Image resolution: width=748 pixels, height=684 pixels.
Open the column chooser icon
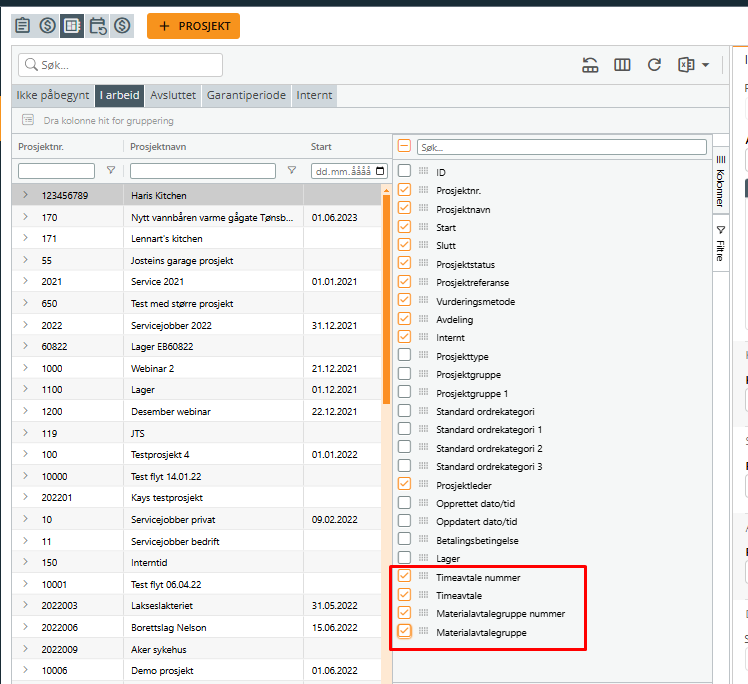click(x=622, y=65)
